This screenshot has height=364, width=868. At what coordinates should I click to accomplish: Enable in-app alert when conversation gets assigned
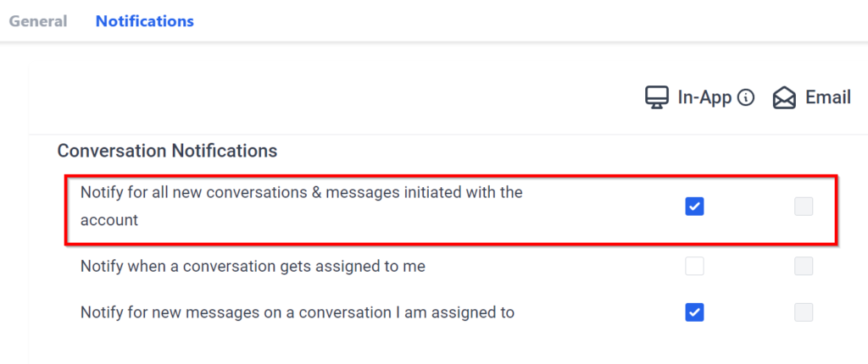tap(694, 267)
